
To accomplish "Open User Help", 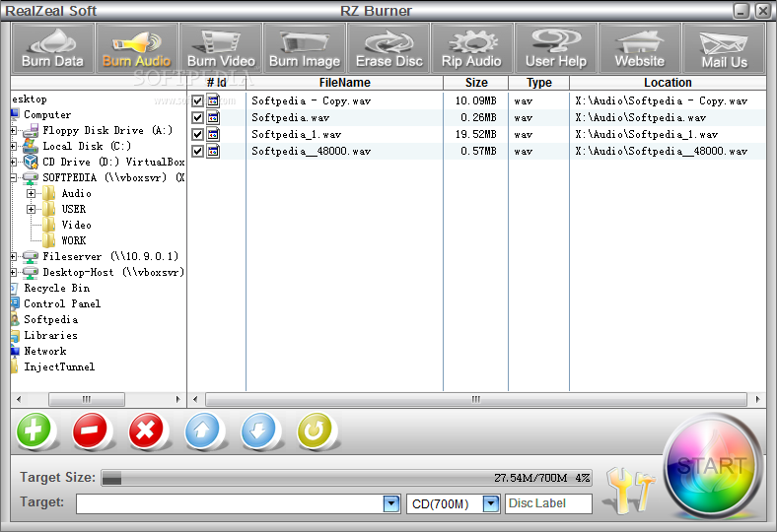I will pos(556,48).
